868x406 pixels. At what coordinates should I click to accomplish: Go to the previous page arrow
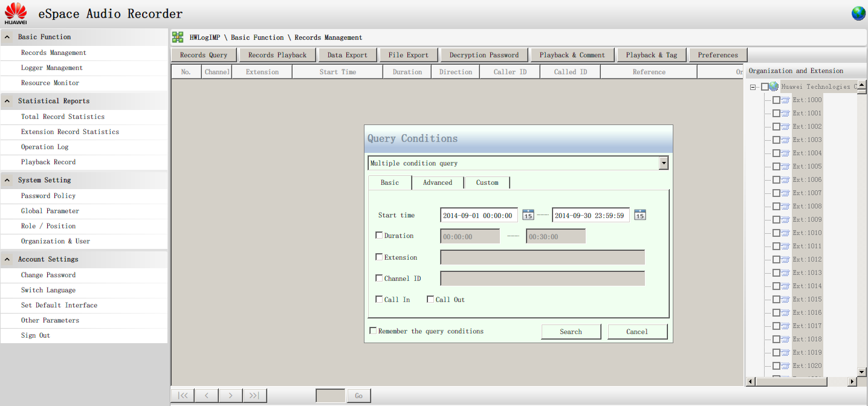pos(206,396)
